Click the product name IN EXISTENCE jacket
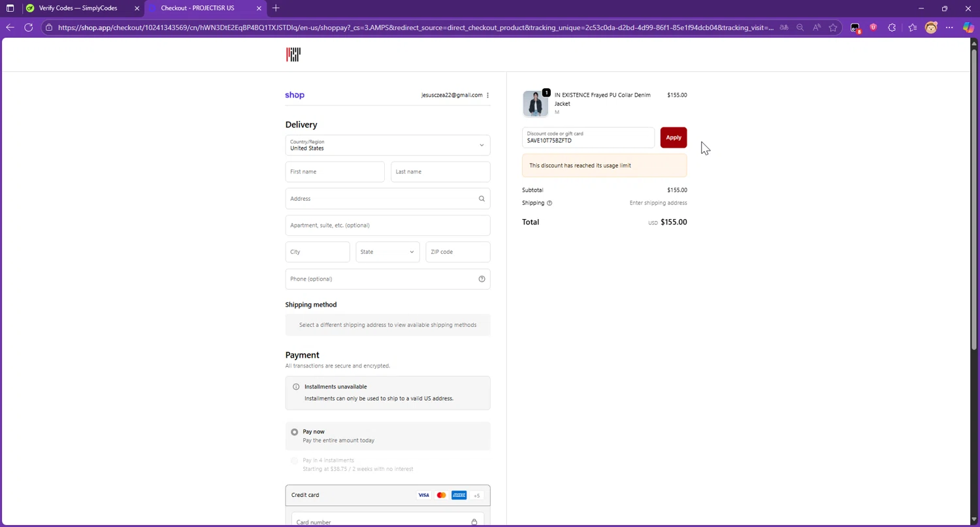The height and width of the screenshot is (527, 980). [602, 99]
